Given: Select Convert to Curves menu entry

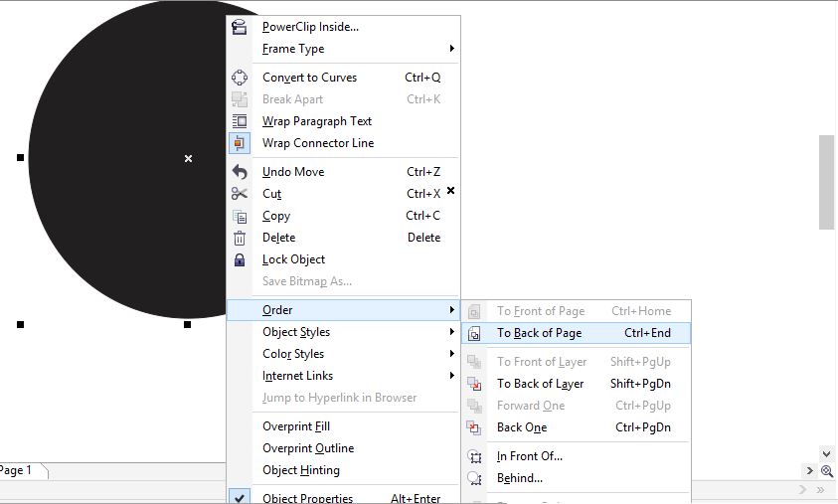Looking at the screenshot, I should pos(343,78).
